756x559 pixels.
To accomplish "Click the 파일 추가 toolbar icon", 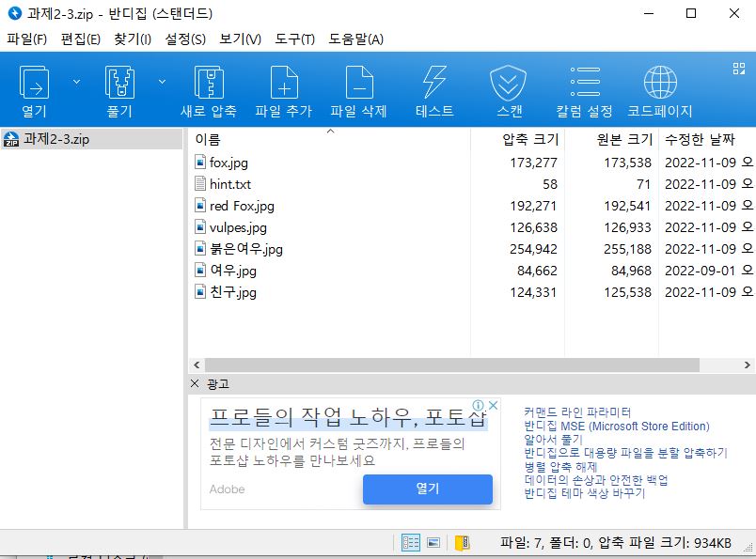I will [x=284, y=91].
